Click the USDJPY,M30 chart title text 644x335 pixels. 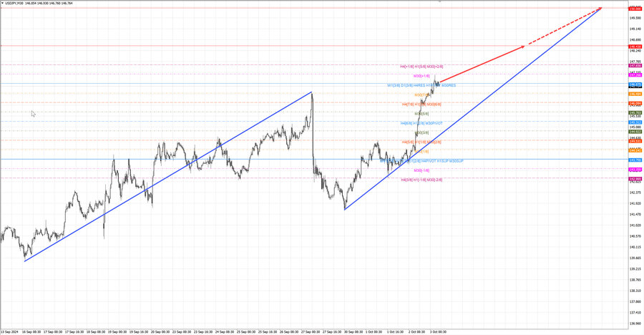14,4
